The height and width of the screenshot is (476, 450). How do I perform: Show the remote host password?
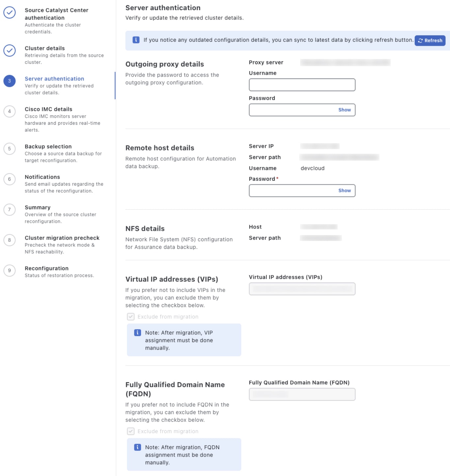click(x=344, y=191)
